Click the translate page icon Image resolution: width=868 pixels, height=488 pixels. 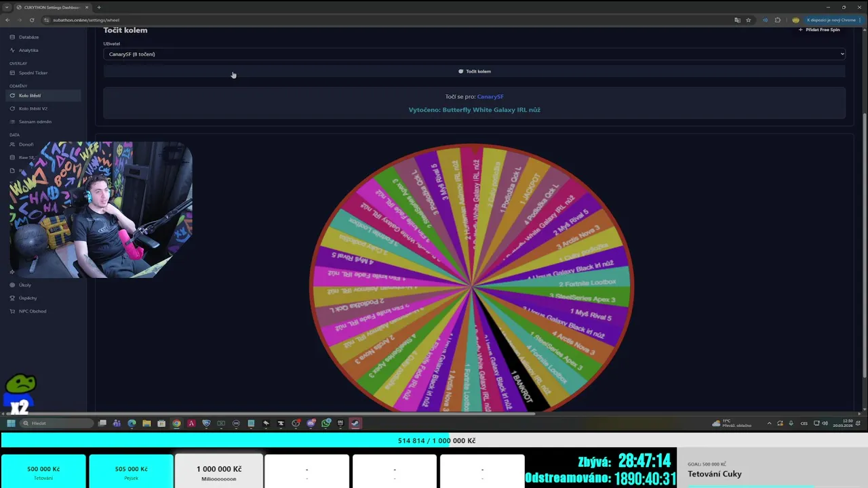(737, 20)
